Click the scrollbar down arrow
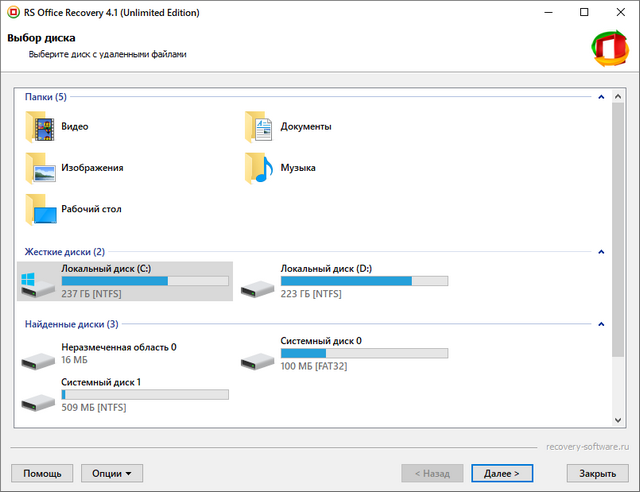 coord(618,420)
